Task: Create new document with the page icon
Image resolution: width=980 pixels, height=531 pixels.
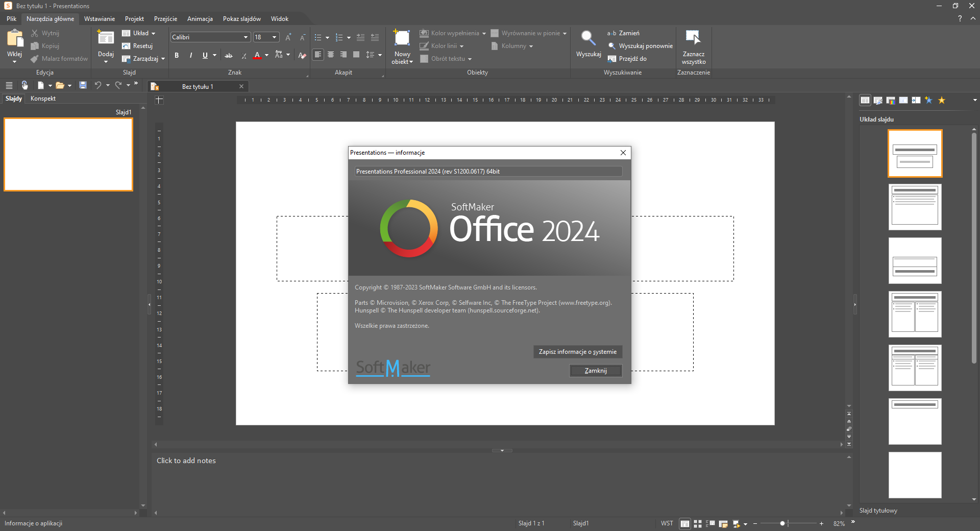Action: [41, 85]
